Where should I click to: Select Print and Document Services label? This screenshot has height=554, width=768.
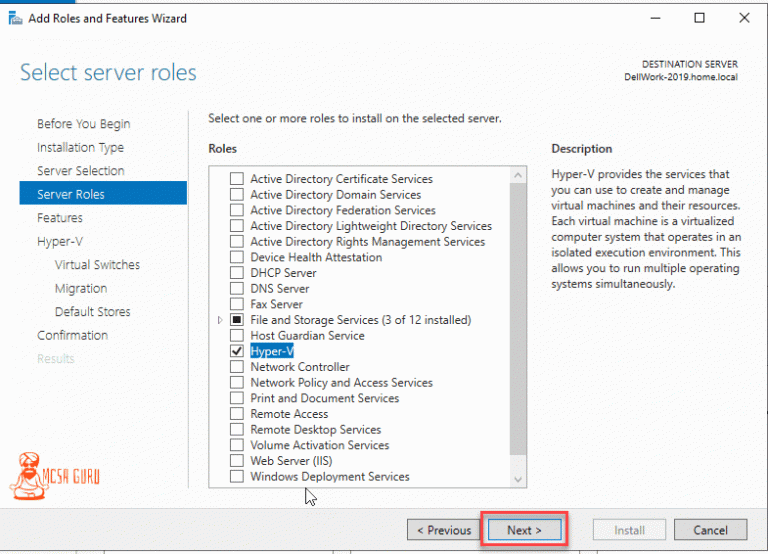pos(325,398)
